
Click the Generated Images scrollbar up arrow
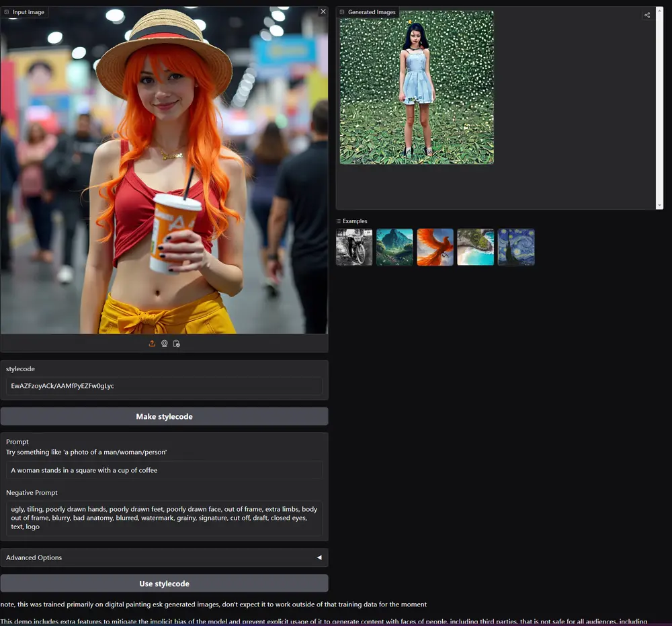660,9
